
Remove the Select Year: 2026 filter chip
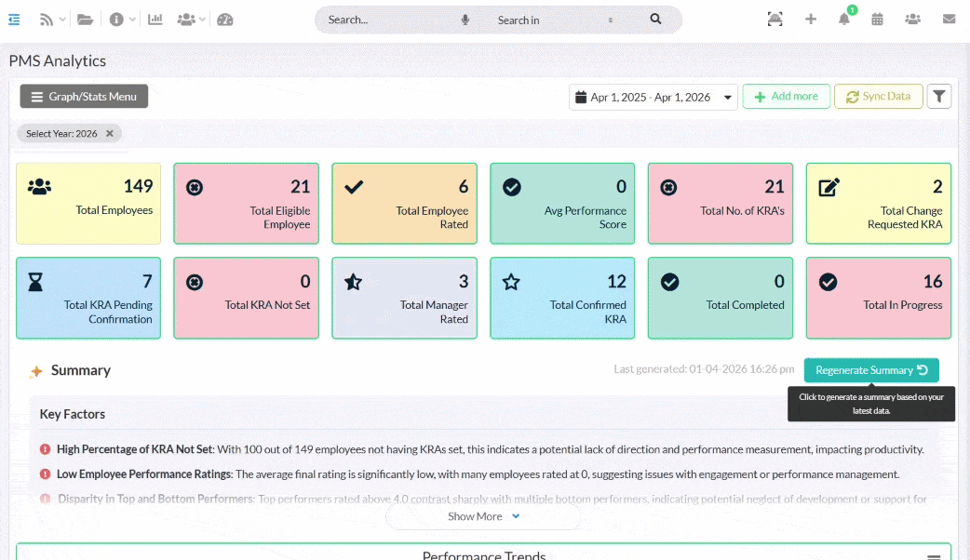click(110, 134)
